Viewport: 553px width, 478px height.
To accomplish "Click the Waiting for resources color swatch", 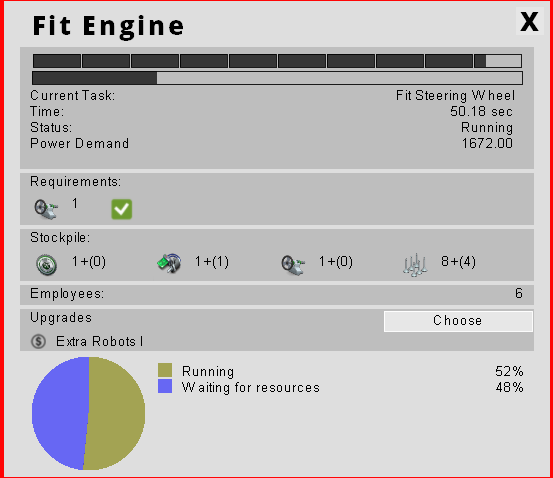I will point(165,386).
